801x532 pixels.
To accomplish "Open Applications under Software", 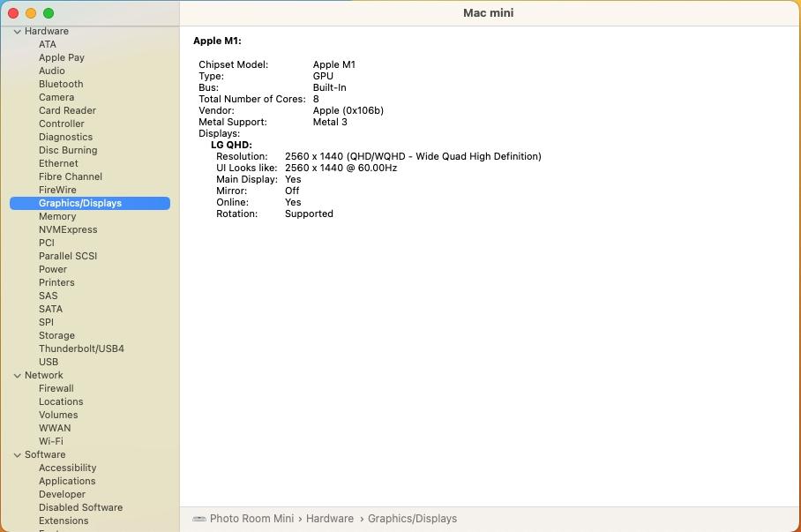I will pos(67,481).
